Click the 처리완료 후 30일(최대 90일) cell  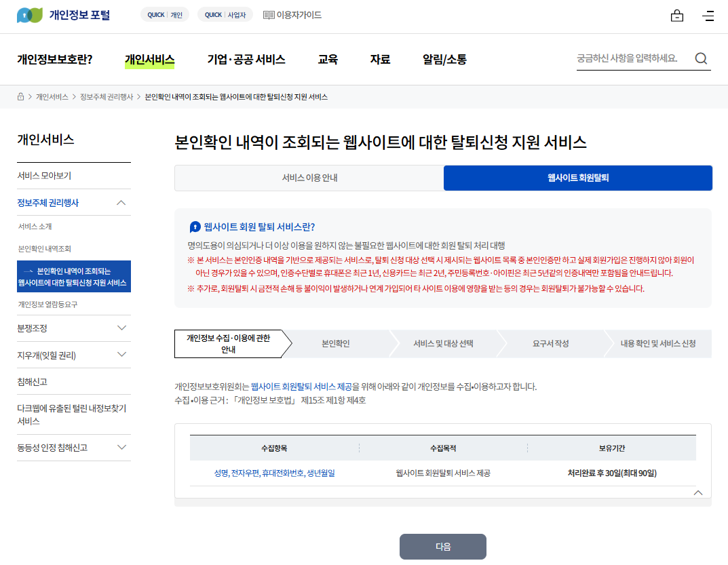coord(612,473)
